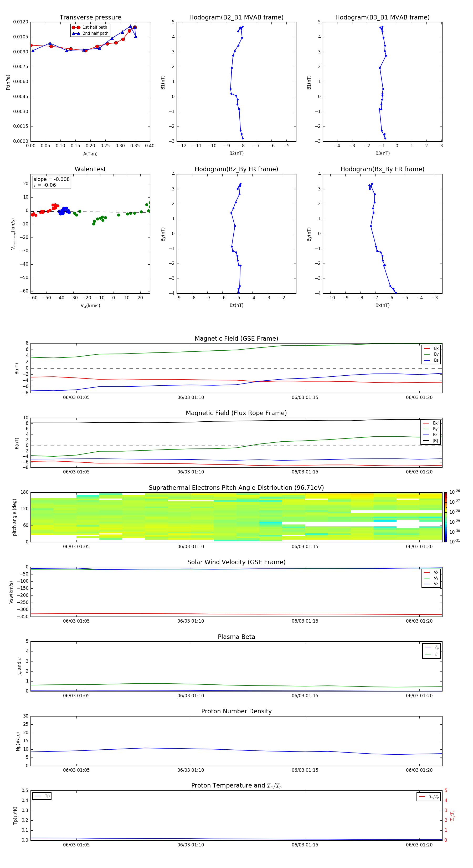The image size is (473, 868).
Task: Click the "Pt(nPa)" y-axis label
Action: [x=8, y=82]
